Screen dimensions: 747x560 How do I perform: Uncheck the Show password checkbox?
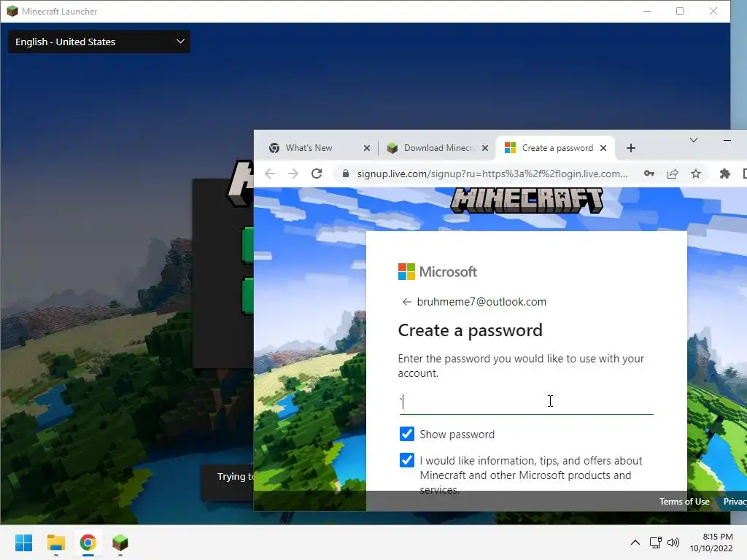pyautogui.click(x=407, y=434)
